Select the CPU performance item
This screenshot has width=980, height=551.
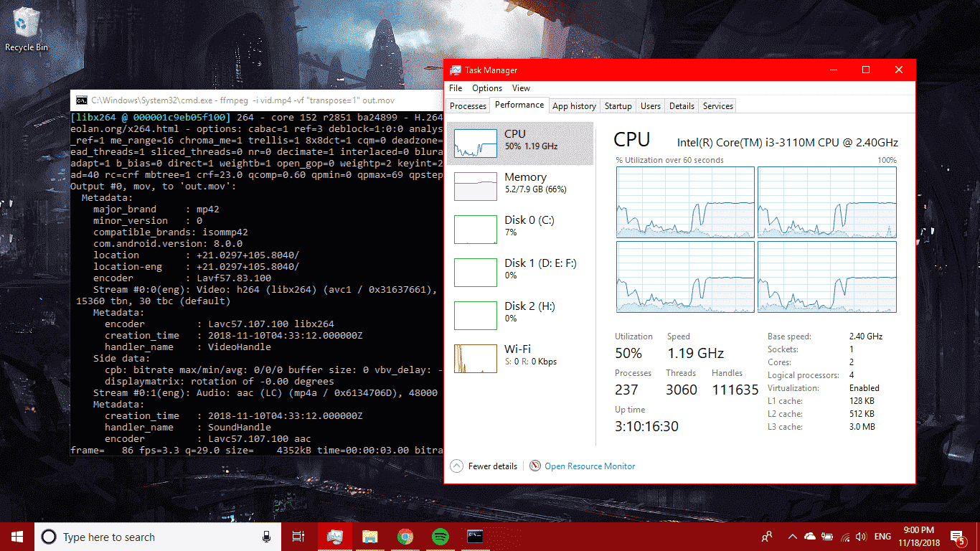coord(520,143)
